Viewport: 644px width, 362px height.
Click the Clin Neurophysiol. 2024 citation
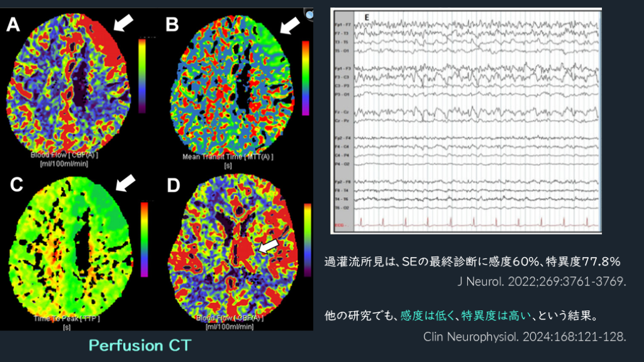click(525, 336)
